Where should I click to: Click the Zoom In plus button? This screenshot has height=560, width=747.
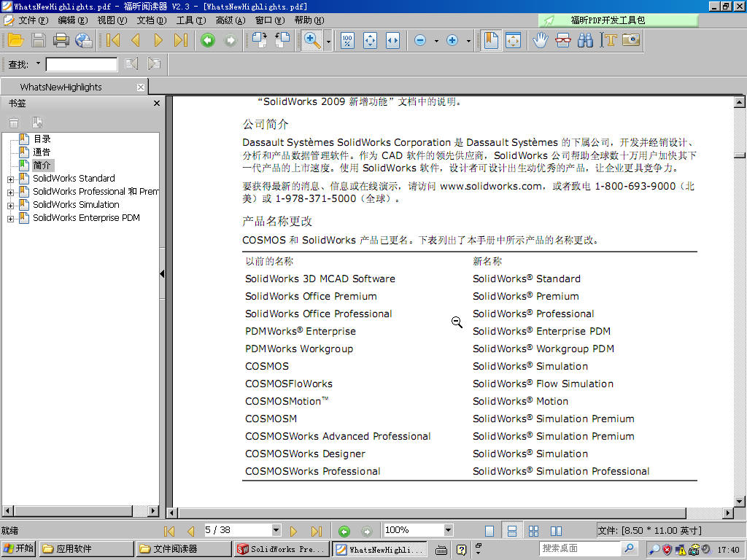point(452,41)
